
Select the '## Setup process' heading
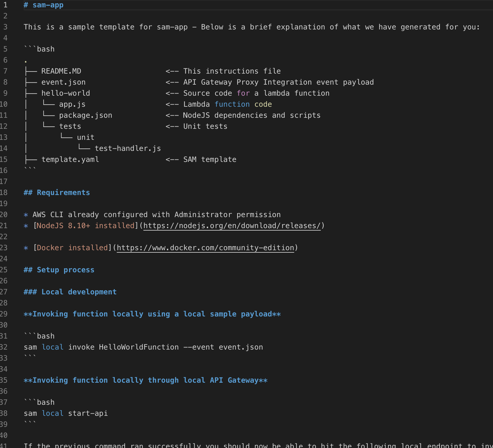click(x=59, y=270)
